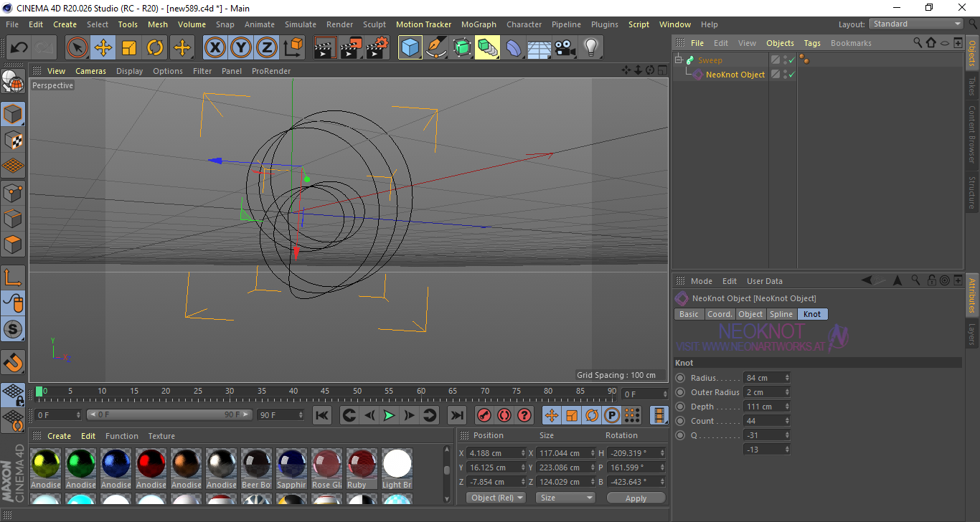Viewport: 980px width, 522px height.
Task: Toggle X axis lock
Action: (x=215, y=48)
